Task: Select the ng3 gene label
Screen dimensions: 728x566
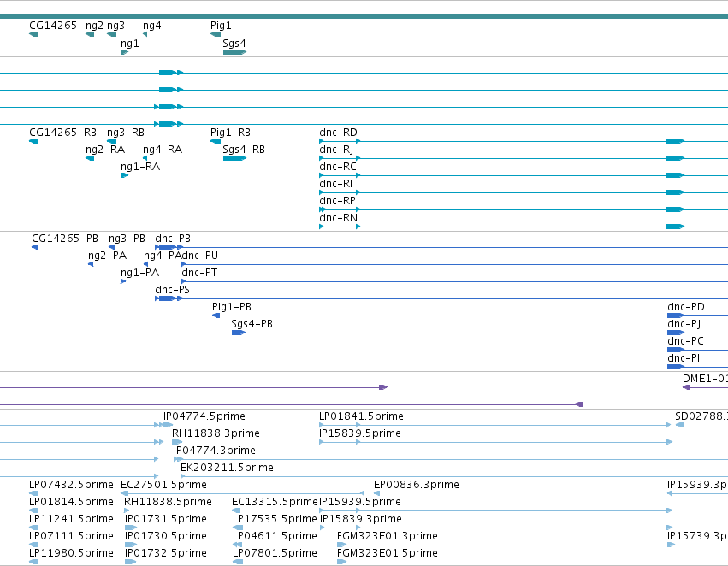Action: point(115,26)
